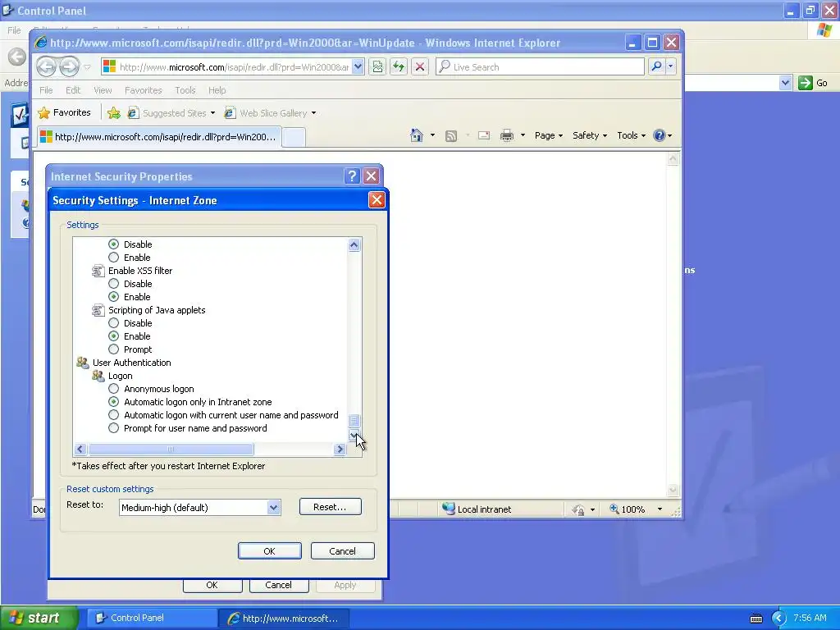This screenshot has width=840, height=630.
Task: Click the new blank tab button
Action: [294, 137]
